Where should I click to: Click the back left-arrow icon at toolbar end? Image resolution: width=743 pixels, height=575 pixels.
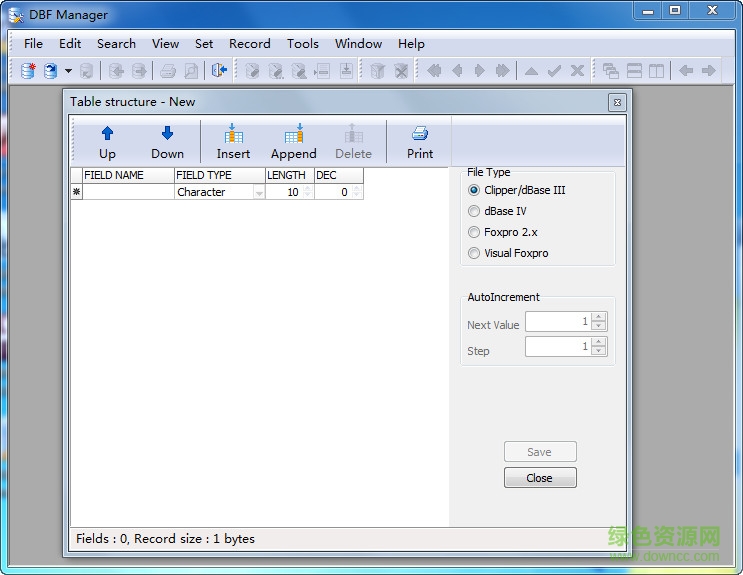(x=686, y=71)
